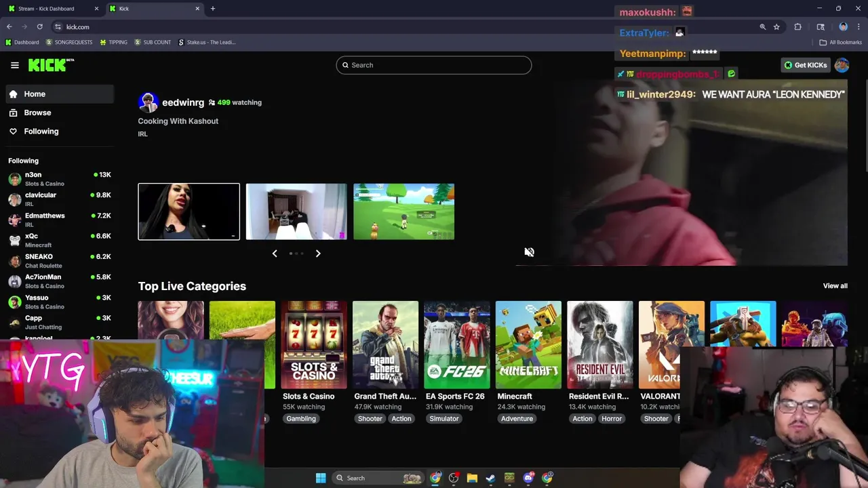Screen dimensions: 868x488
Task: Open Minecraft category card
Action: point(528,345)
